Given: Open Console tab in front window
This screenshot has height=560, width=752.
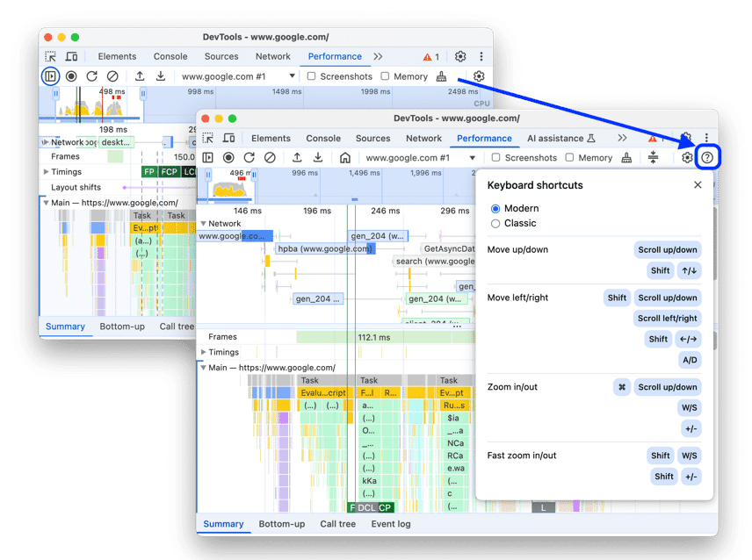Looking at the screenshot, I should tap(323, 138).
